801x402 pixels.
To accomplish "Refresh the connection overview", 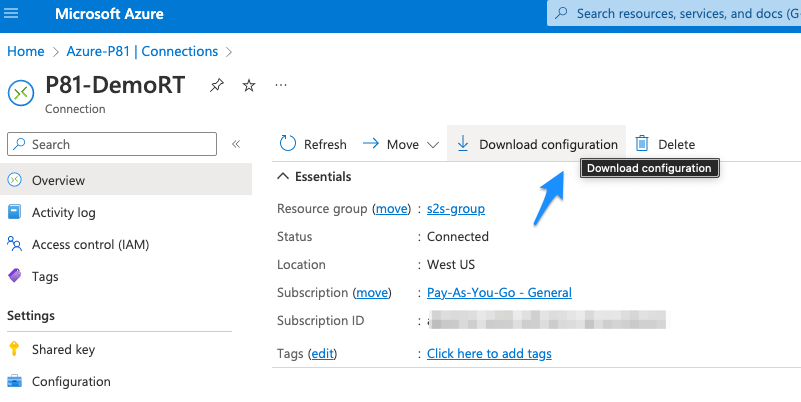I will pyautogui.click(x=313, y=144).
